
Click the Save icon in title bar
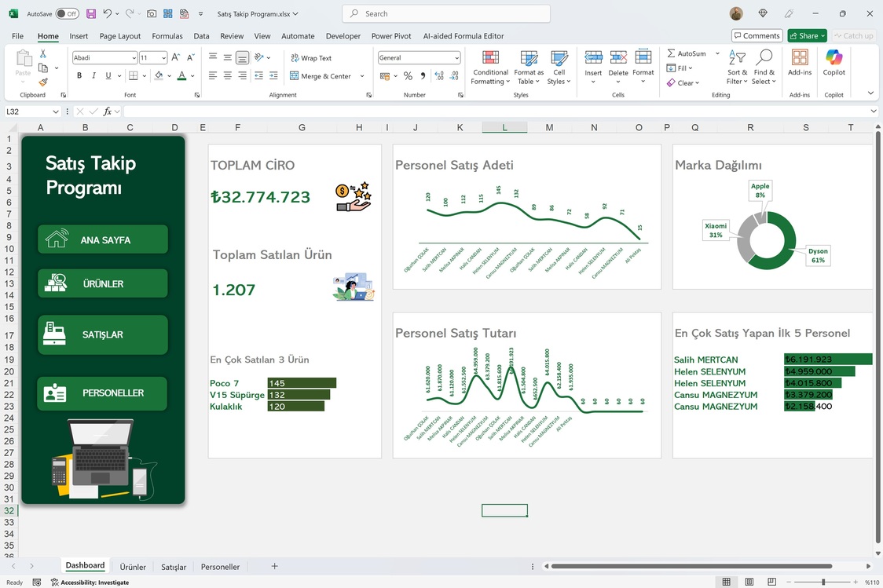90,13
